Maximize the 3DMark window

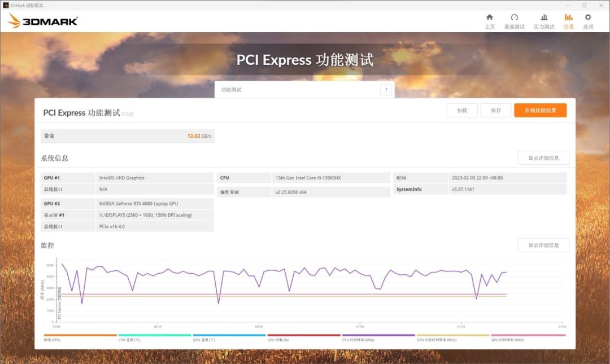(584, 5)
